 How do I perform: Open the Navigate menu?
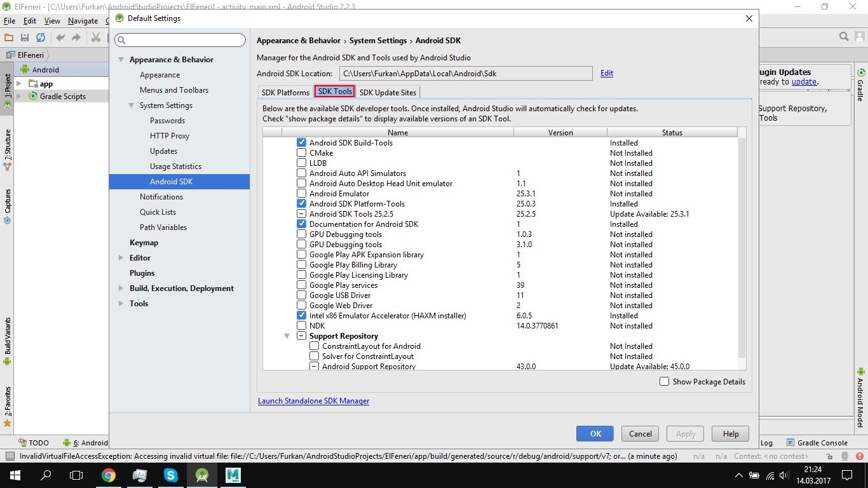pos(83,21)
